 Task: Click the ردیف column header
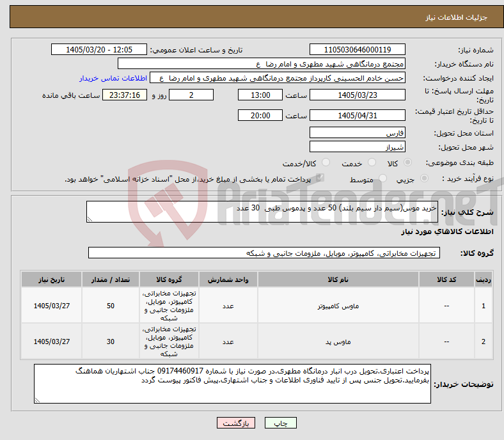pos(484,279)
